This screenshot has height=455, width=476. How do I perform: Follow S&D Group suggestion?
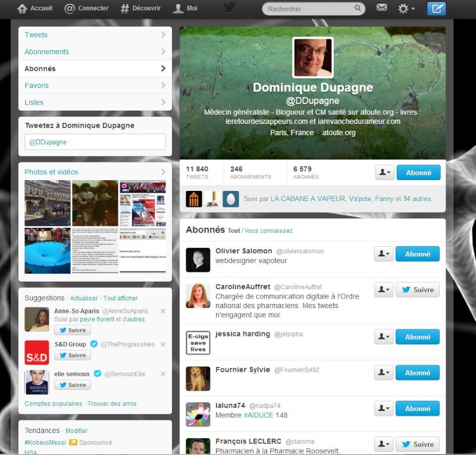click(73, 355)
